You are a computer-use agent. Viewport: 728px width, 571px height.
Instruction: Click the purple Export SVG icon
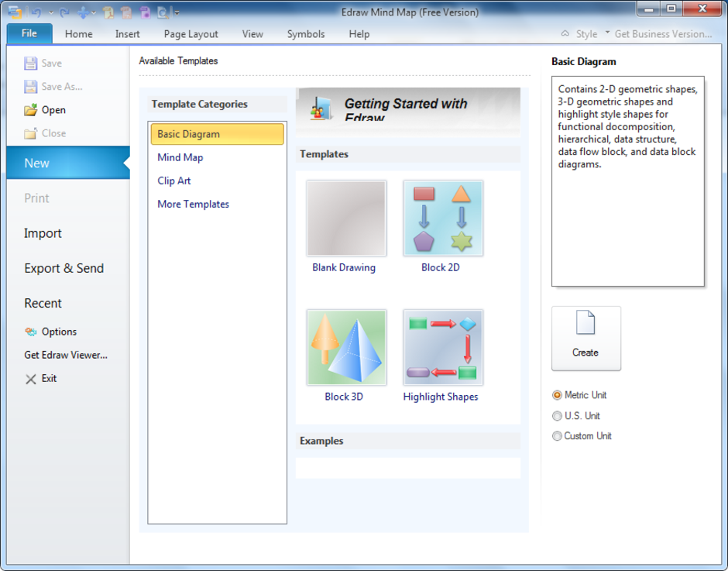click(145, 12)
